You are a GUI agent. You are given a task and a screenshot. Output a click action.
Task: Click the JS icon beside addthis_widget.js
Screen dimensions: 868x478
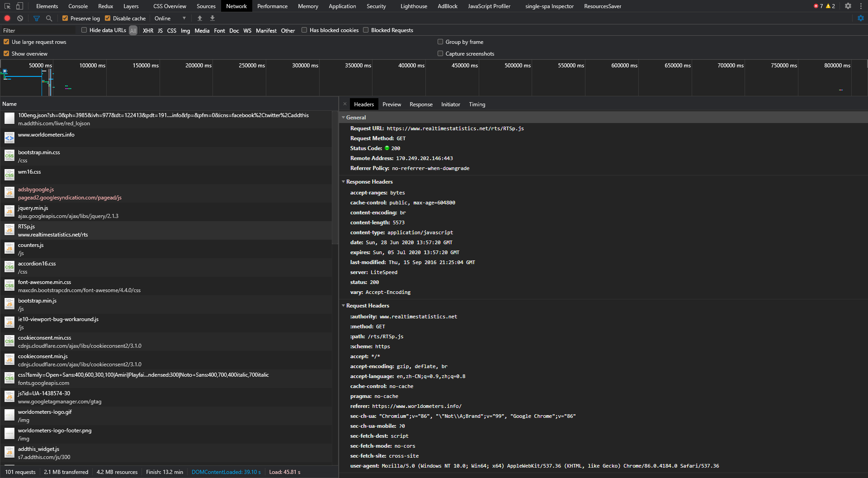pyautogui.click(x=9, y=453)
